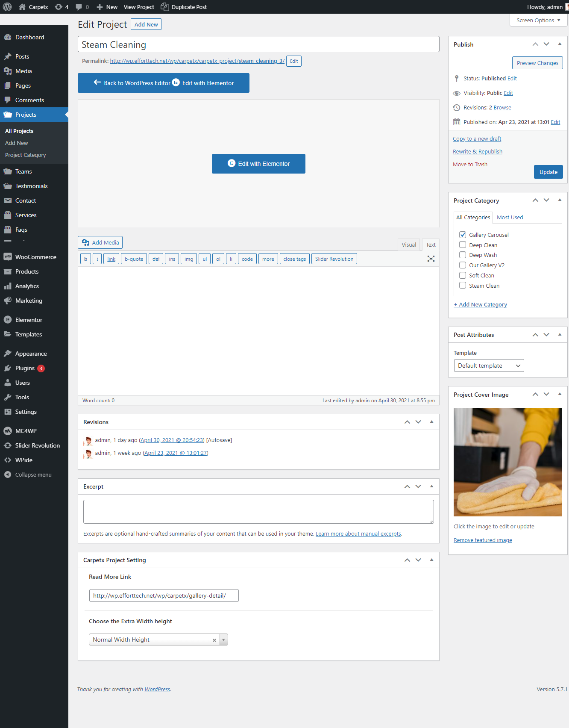Toggle distraction-free fullscreen editor icon
This screenshot has width=569, height=728.
431,259
